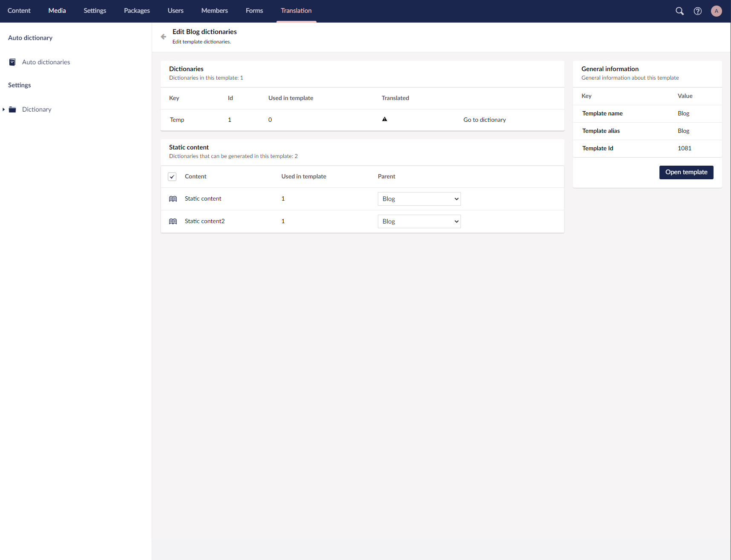Select Auto dictionaries in sidebar
The height and width of the screenshot is (560, 731).
pyautogui.click(x=46, y=62)
